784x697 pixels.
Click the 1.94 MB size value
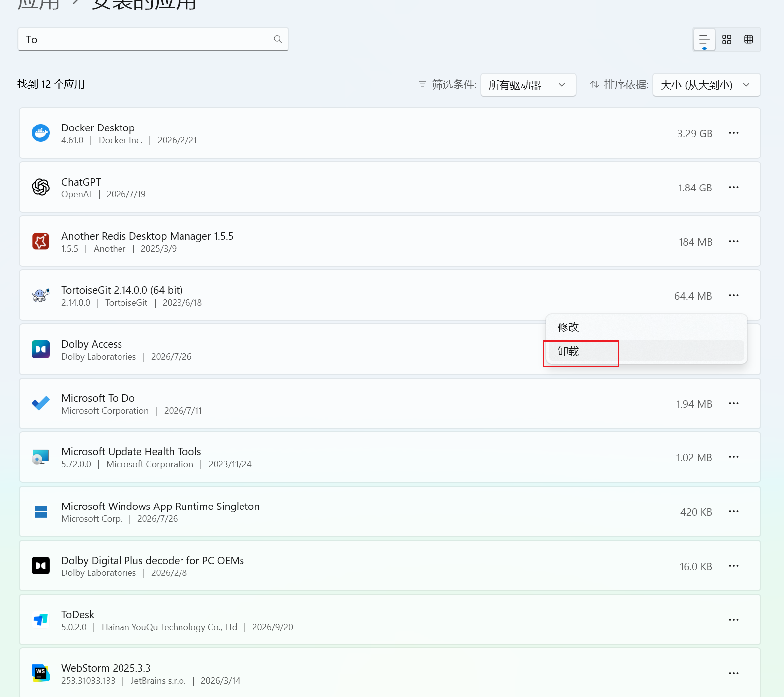pyautogui.click(x=694, y=404)
